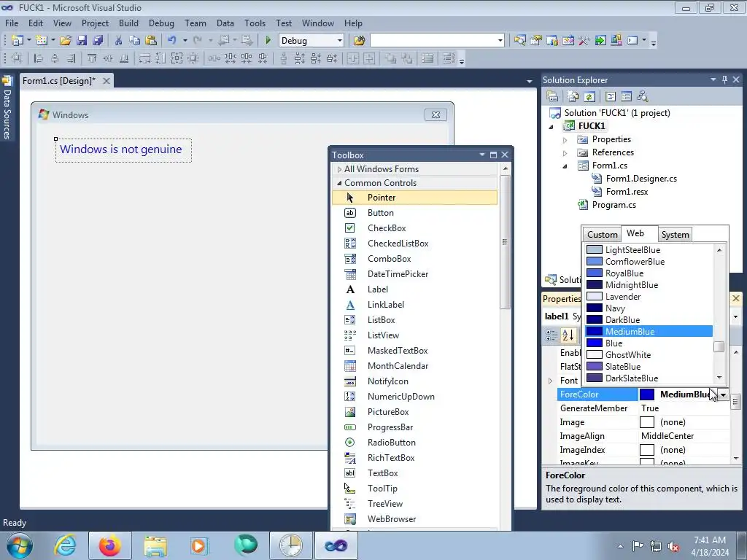Viewport: 747px width, 560px height.
Task: Toggle Alphabetical sort in the Properties panel
Action: coord(568,335)
